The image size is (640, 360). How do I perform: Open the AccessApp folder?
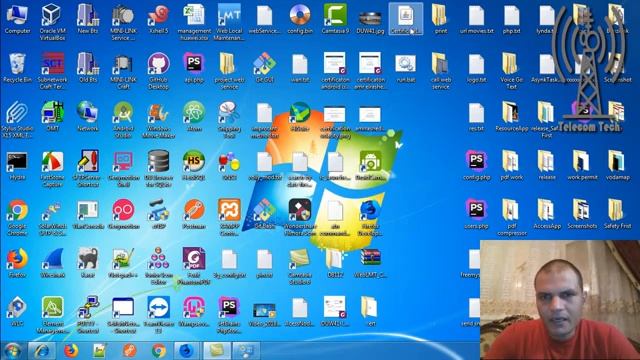[547, 215]
